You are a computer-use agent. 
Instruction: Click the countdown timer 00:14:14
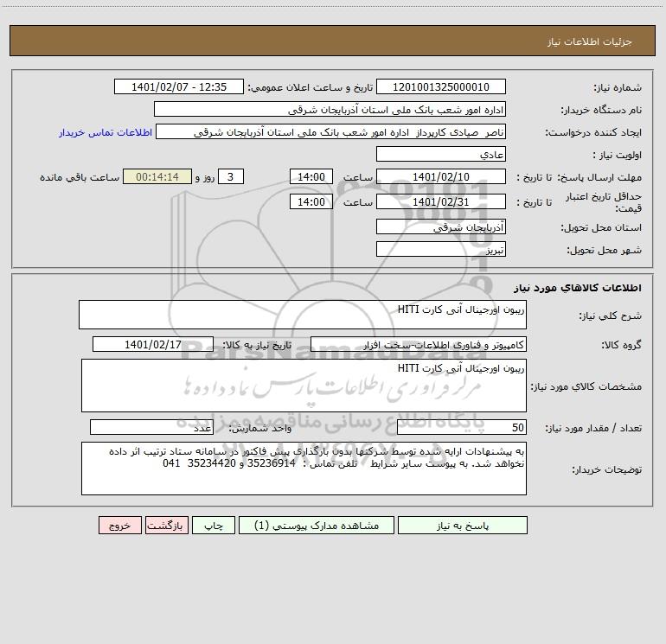click(x=157, y=176)
